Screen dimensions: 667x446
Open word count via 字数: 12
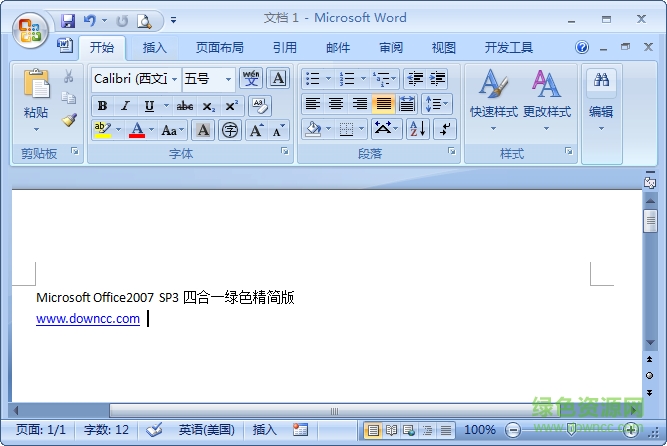point(106,430)
